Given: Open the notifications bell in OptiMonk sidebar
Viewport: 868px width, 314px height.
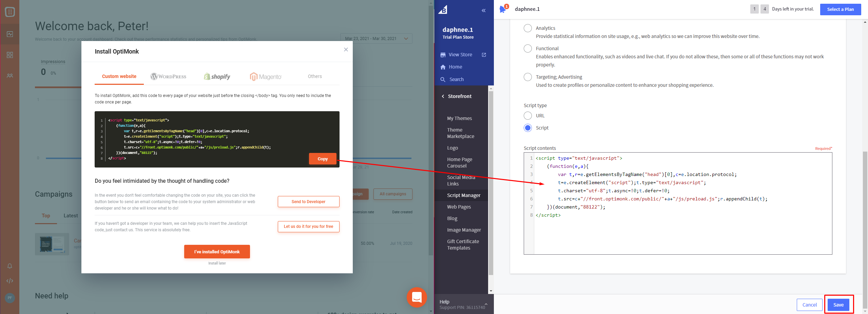Looking at the screenshot, I should click(10, 266).
